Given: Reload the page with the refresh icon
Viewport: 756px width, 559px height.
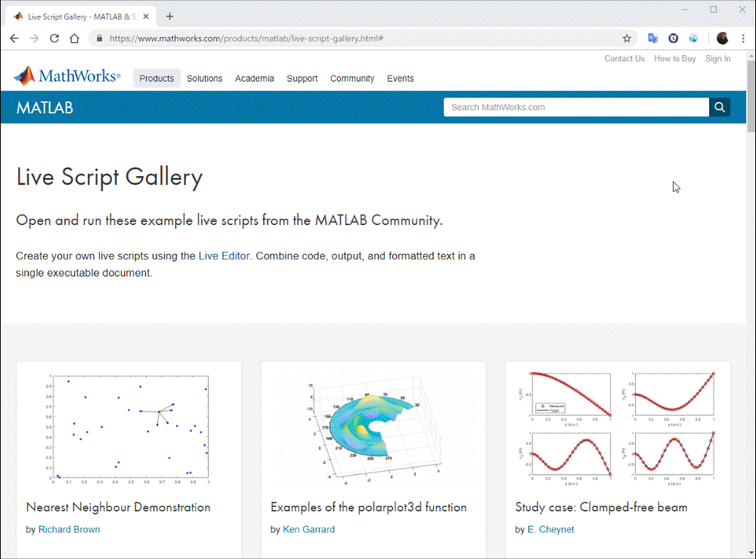Looking at the screenshot, I should point(54,39).
